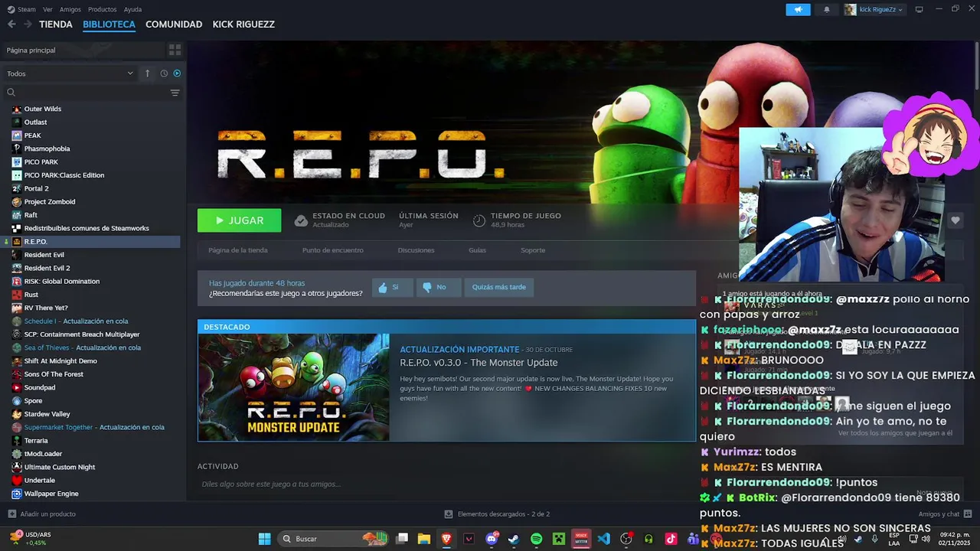Toggle the recent activity clock filter

click(x=164, y=73)
